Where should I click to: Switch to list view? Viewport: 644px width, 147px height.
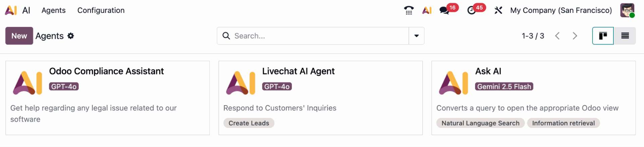coord(625,36)
